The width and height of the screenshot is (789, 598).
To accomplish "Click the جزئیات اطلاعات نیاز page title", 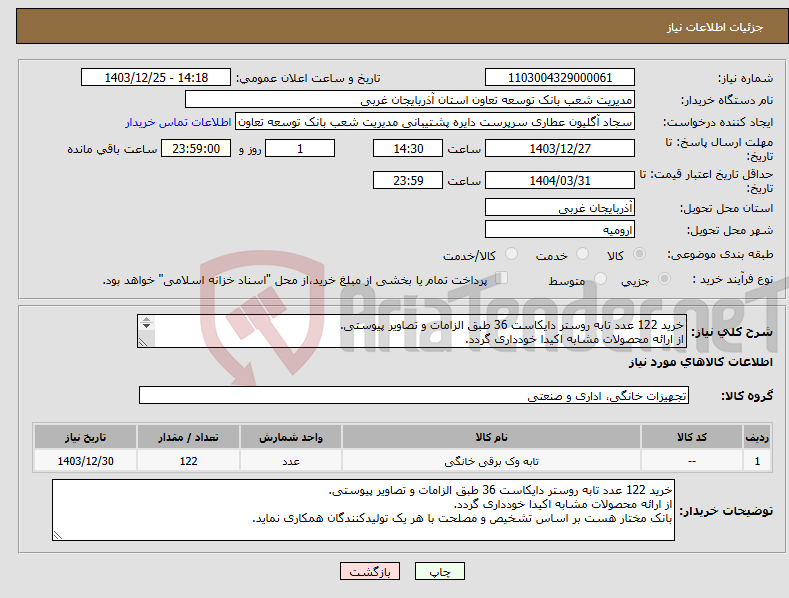I will [x=715, y=27].
